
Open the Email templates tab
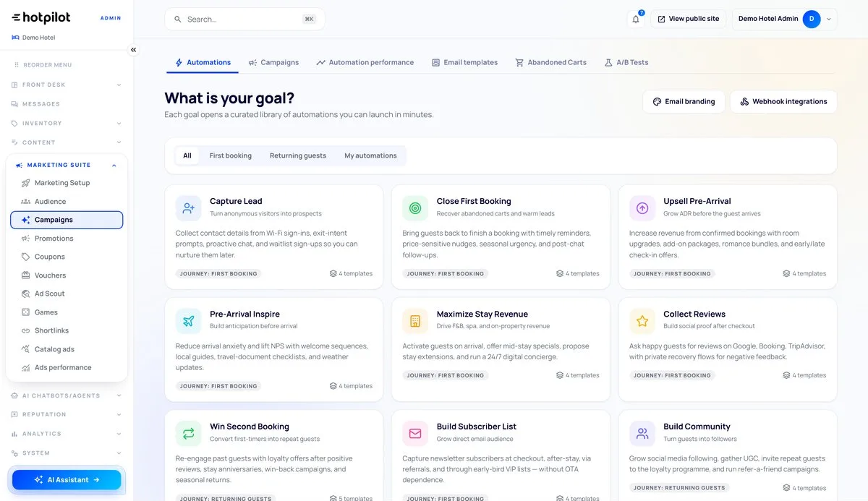click(x=464, y=62)
